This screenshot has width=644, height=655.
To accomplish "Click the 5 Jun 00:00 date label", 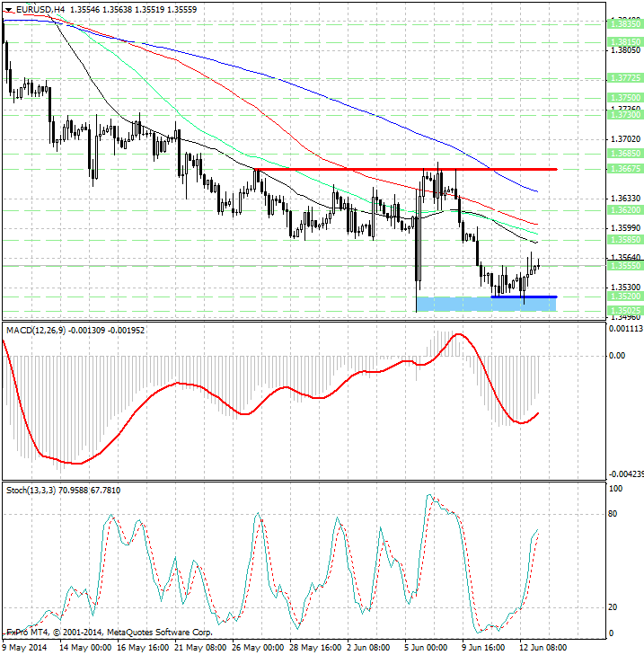I will [426, 648].
